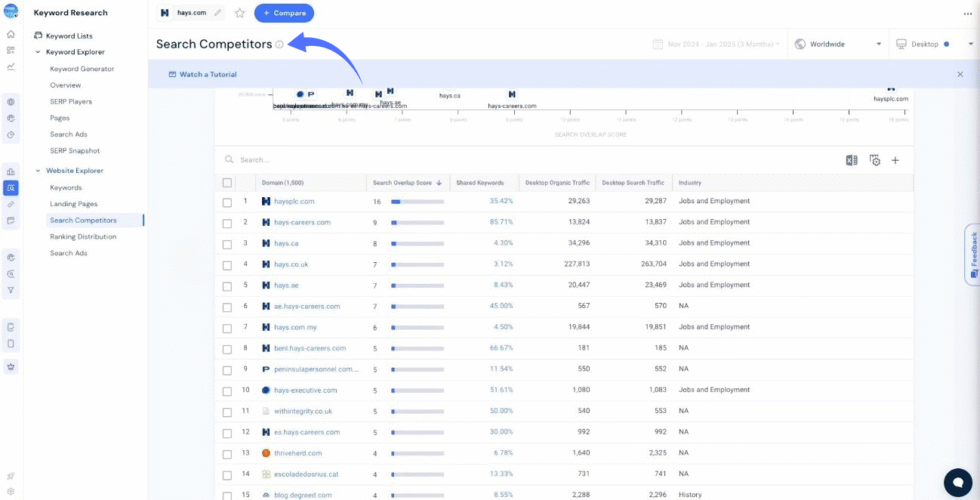Image resolution: width=980 pixels, height=500 pixels.
Task: Go to SERP Snapshot page
Action: tap(75, 150)
